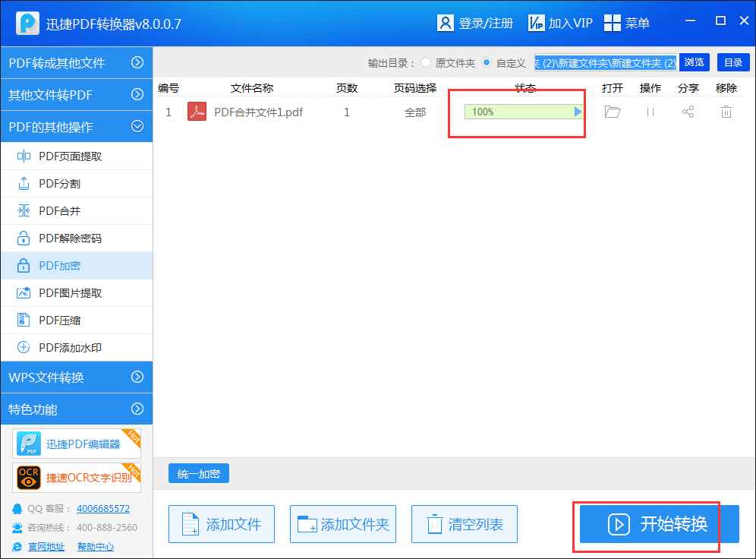
Task: Select the 自定义 output radio button
Action: (x=487, y=63)
